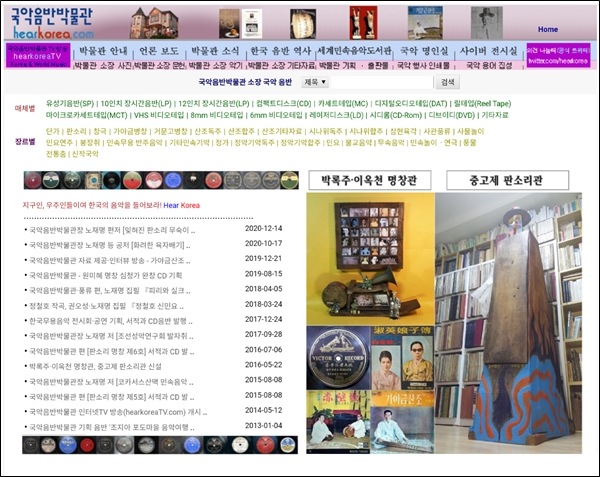Select the 판소리 genre link
Image resolution: width=600 pixels, height=477 pixels.
pyautogui.click(x=76, y=132)
